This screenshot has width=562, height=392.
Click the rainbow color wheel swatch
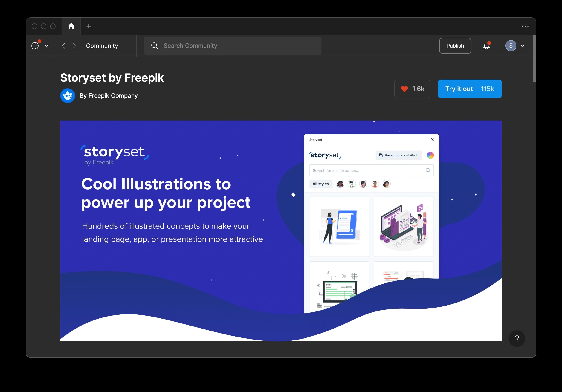point(430,155)
